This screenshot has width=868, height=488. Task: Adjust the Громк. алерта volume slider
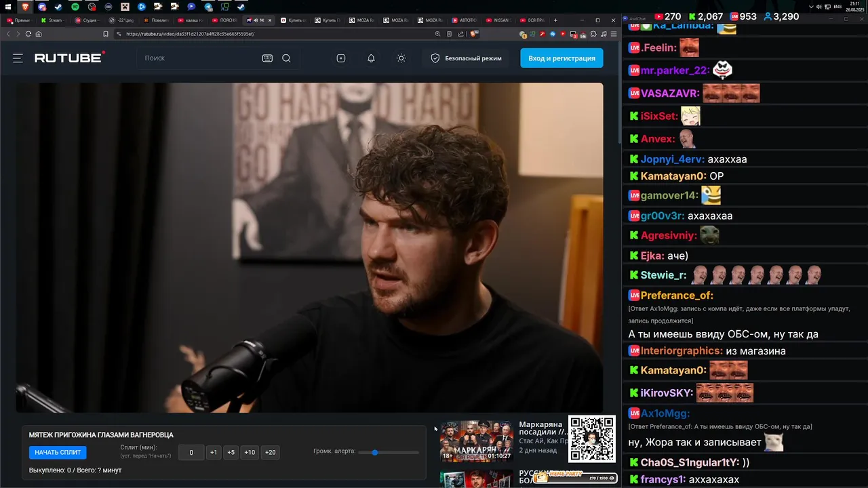(389, 452)
